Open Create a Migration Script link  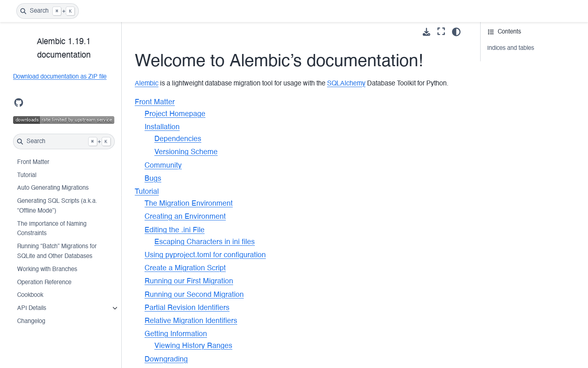(185, 268)
